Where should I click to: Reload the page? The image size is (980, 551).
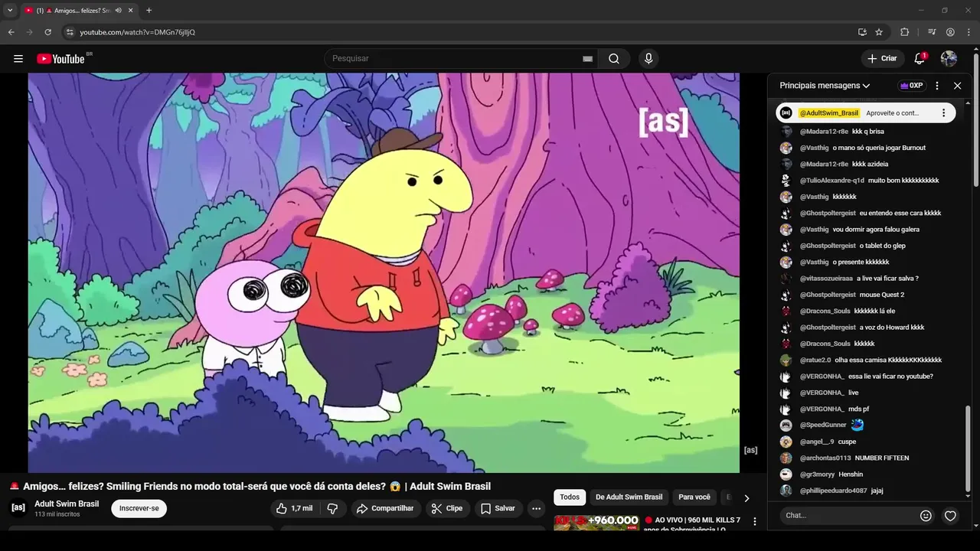pos(47,32)
